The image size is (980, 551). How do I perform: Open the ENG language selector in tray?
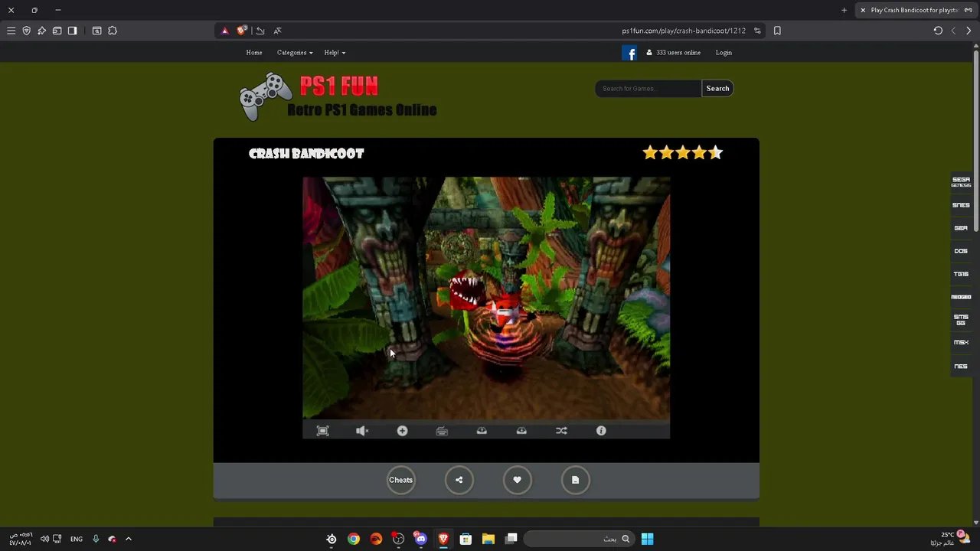tap(77, 539)
